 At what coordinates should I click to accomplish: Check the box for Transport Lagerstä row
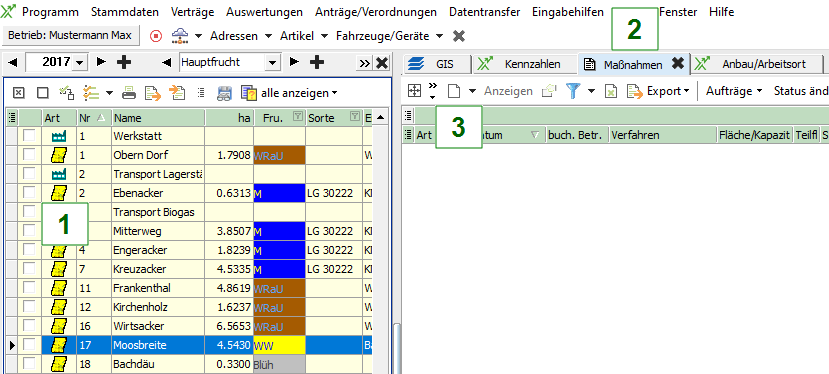pyautogui.click(x=29, y=174)
